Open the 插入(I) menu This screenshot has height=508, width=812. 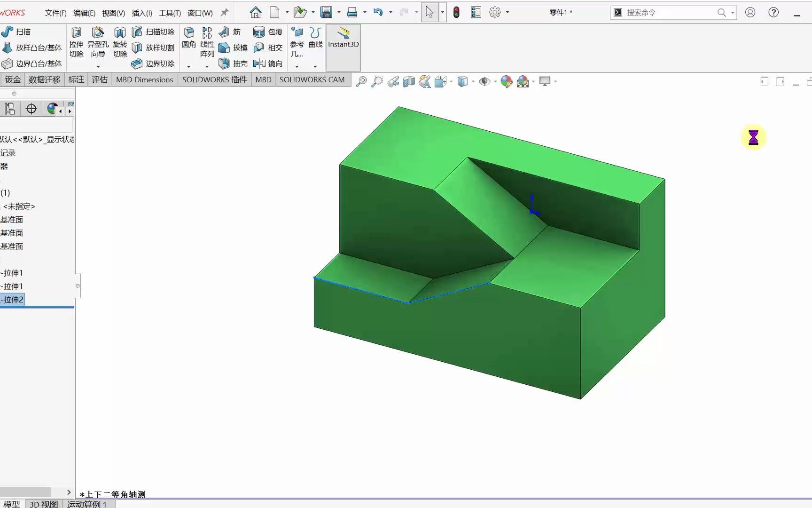point(141,13)
